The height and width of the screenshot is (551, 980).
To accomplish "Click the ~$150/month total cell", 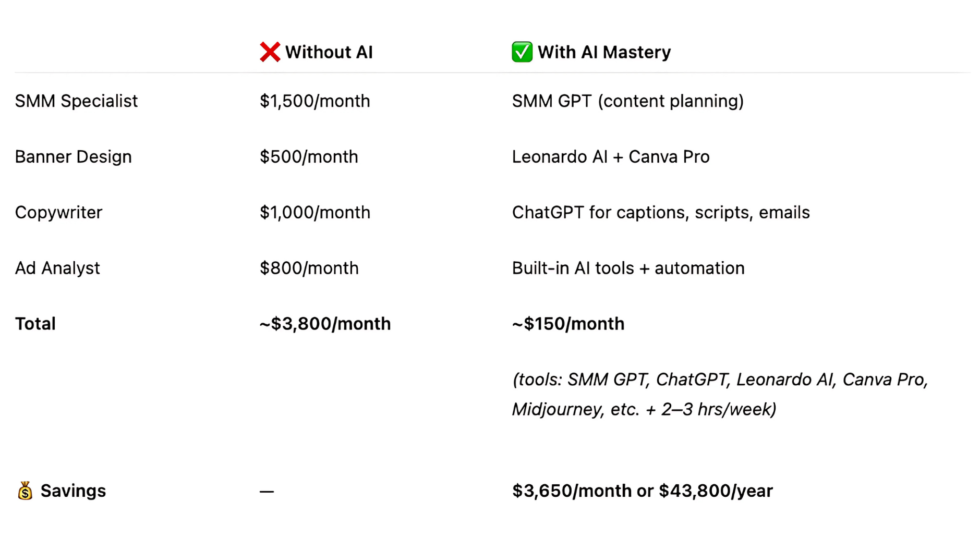I will (568, 324).
